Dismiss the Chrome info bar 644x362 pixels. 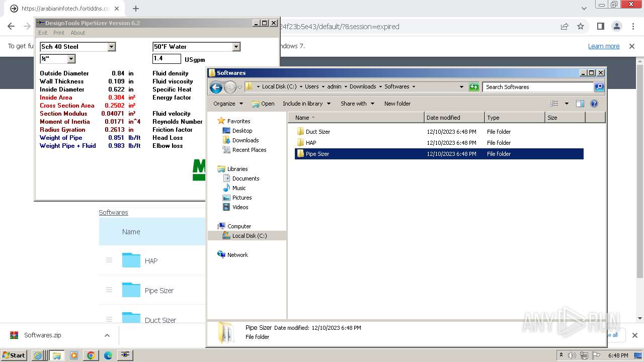(x=632, y=46)
